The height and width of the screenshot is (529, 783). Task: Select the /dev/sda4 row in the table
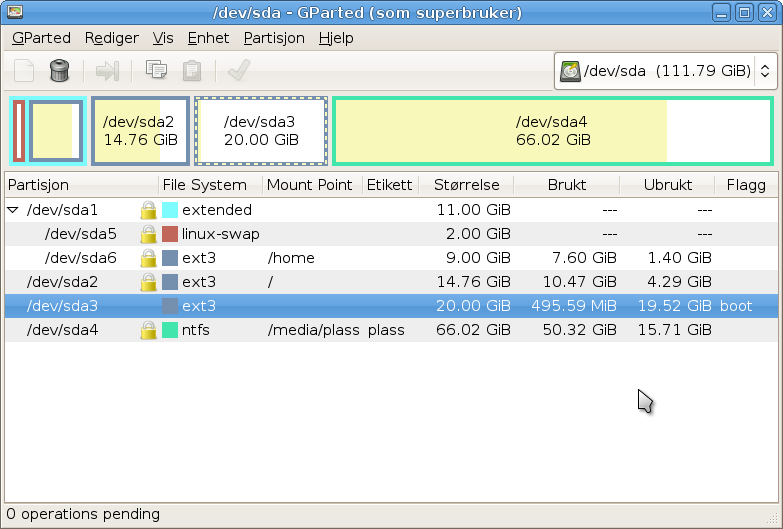point(392,330)
